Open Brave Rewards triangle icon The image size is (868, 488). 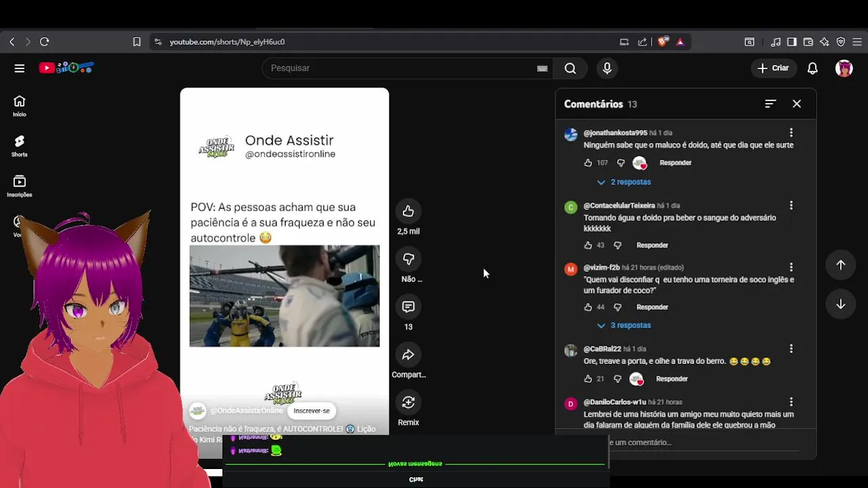680,42
